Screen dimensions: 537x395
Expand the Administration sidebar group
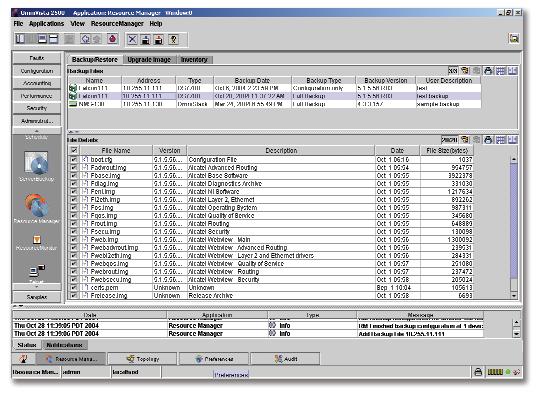pyautogui.click(x=37, y=121)
